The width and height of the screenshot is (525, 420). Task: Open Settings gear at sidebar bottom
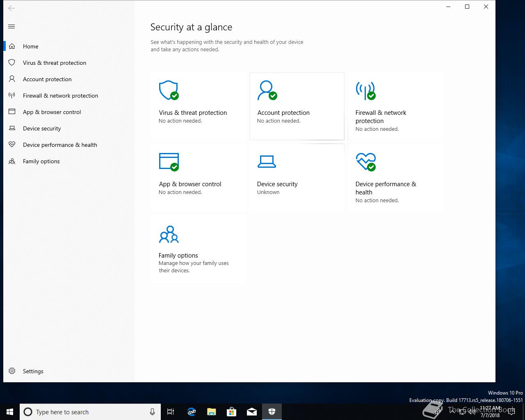click(x=69, y=371)
